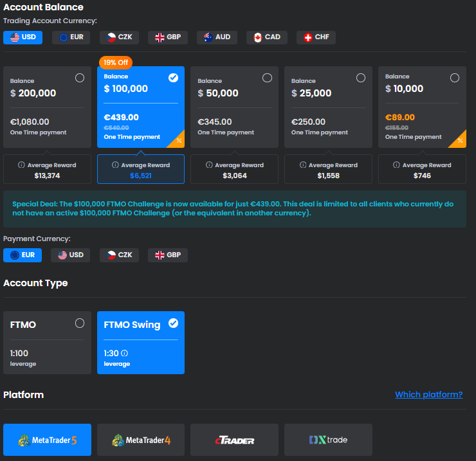Click the €250.00 price text
This screenshot has width=476, height=461.
click(308, 122)
